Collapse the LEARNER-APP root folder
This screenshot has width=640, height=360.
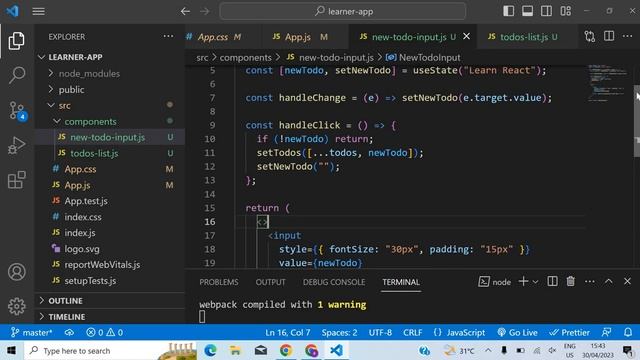click(110, 57)
